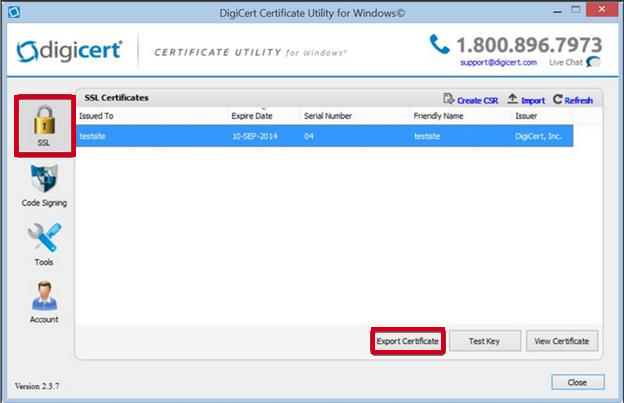Image resolution: width=624 pixels, height=403 pixels.
Task: Click the DigiCert logo in the header
Action: click(x=69, y=51)
